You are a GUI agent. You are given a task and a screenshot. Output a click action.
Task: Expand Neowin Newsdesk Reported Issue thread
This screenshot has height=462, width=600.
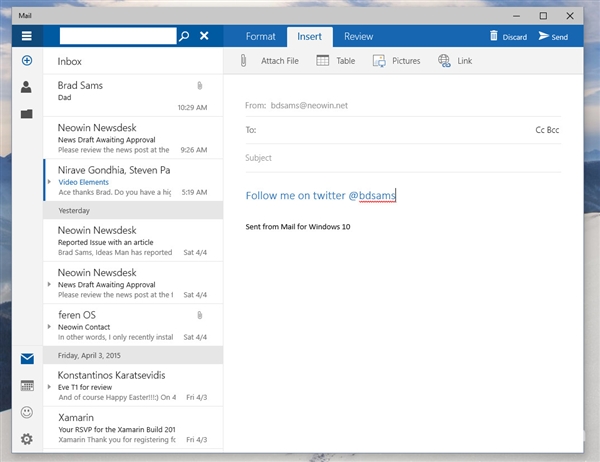50,241
